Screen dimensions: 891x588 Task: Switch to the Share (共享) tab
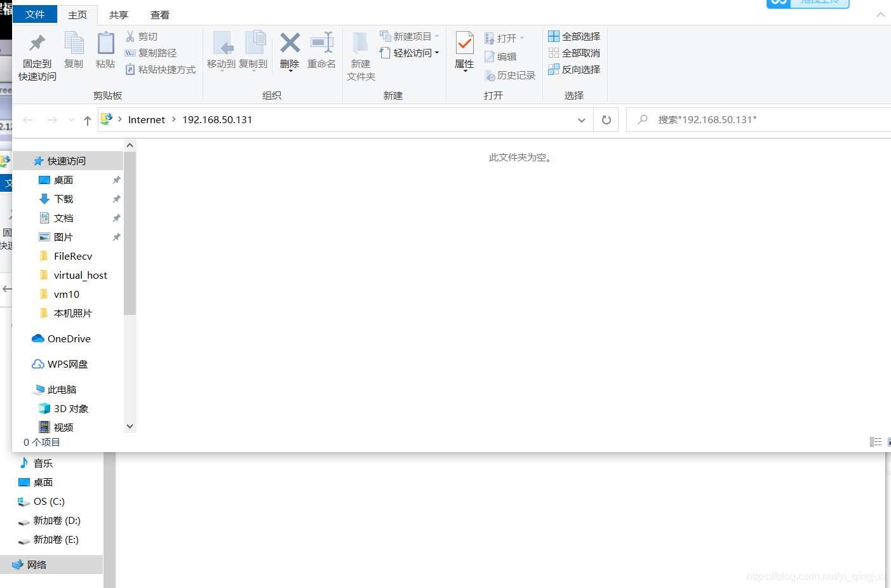pyautogui.click(x=118, y=15)
